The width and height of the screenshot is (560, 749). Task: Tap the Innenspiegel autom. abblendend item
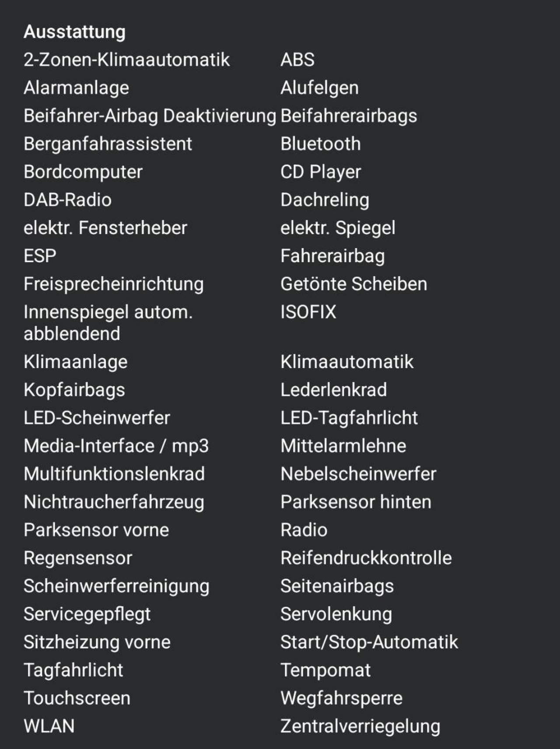[x=108, y=323]
